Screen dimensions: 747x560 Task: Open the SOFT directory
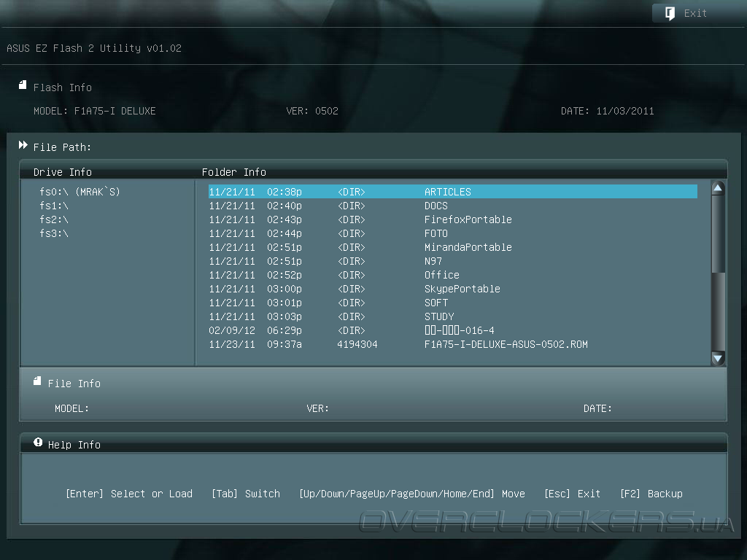tap(453, 303)
